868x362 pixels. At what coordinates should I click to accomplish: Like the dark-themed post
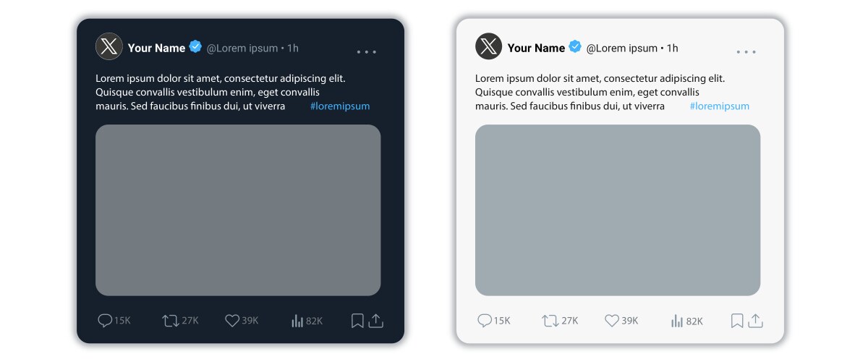pos(231,320)
